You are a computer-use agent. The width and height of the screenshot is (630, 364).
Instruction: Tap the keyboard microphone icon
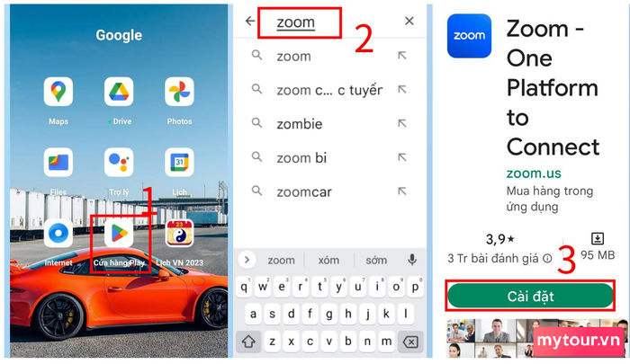pos(412,260)
